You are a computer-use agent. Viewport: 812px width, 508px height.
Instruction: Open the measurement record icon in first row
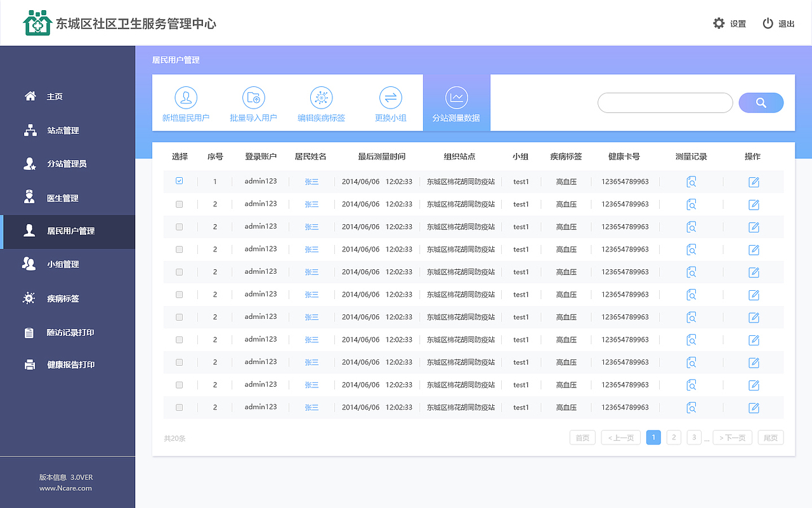[691, 182]
